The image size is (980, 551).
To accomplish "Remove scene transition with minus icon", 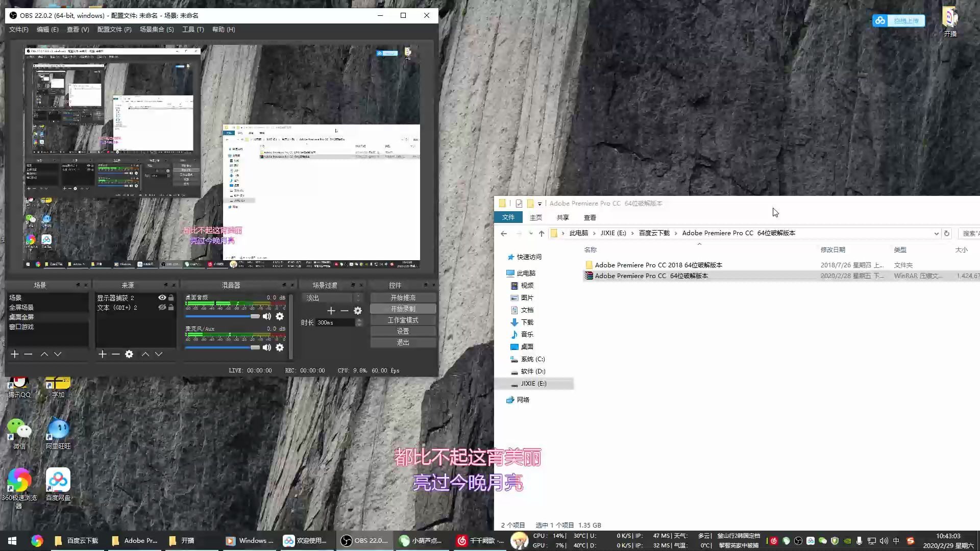I will (x=345, y=311).
